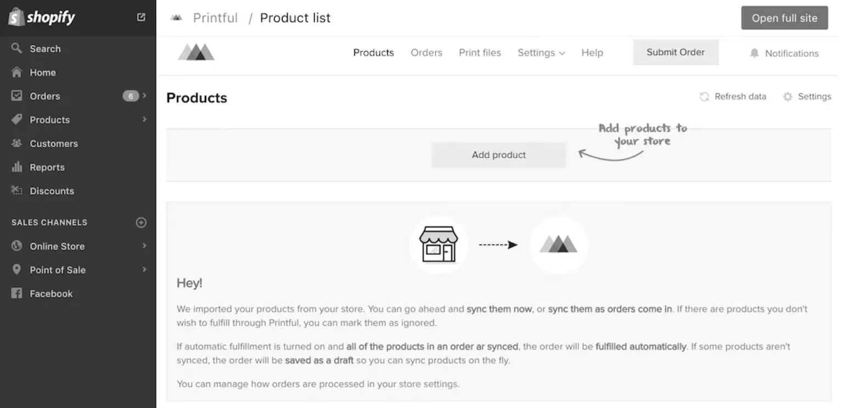Select the Products tab in Printful nav
This screenshot has height=408, width=868.
tap(374, 53)
